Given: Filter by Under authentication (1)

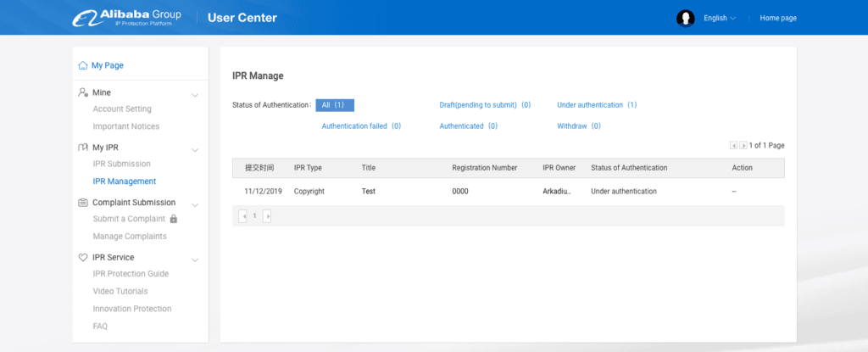Looking at the screenshot, I should pyautogui.click(x=597, y=105).
